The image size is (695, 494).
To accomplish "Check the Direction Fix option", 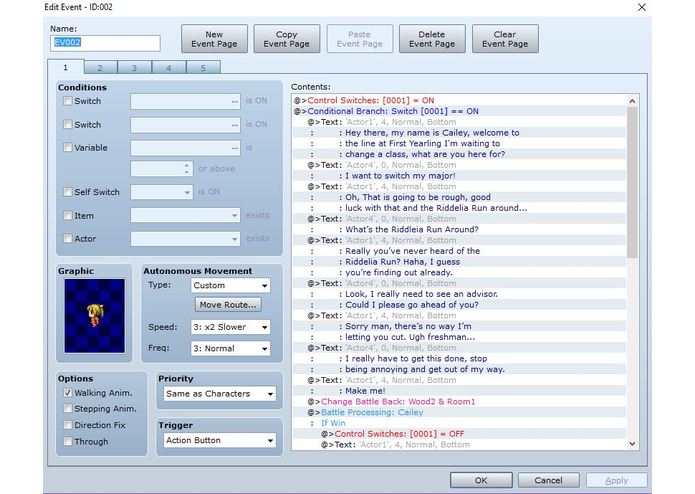I will pos(68,425).
